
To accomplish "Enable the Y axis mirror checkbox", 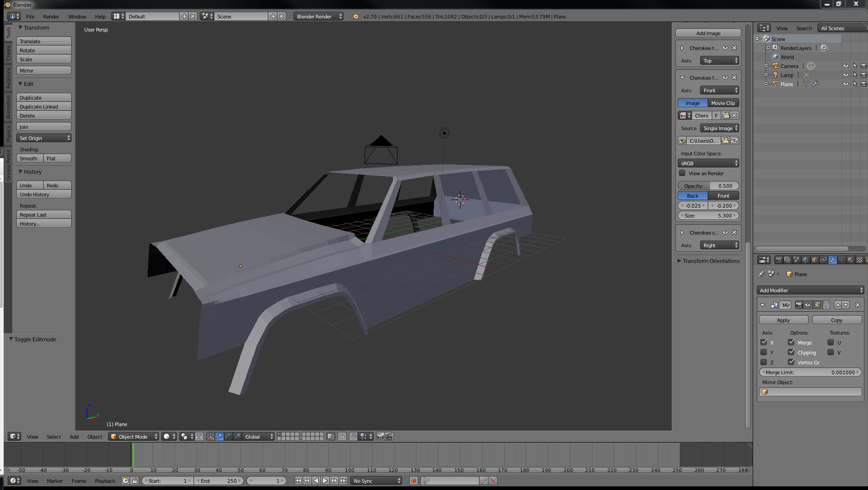I will point(764,352).
